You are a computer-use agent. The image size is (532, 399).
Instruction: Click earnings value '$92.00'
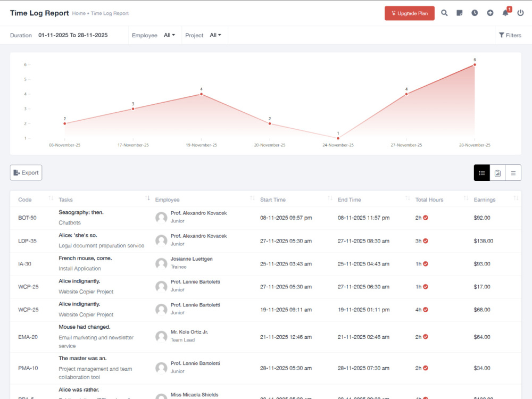(x=482, y=218)
